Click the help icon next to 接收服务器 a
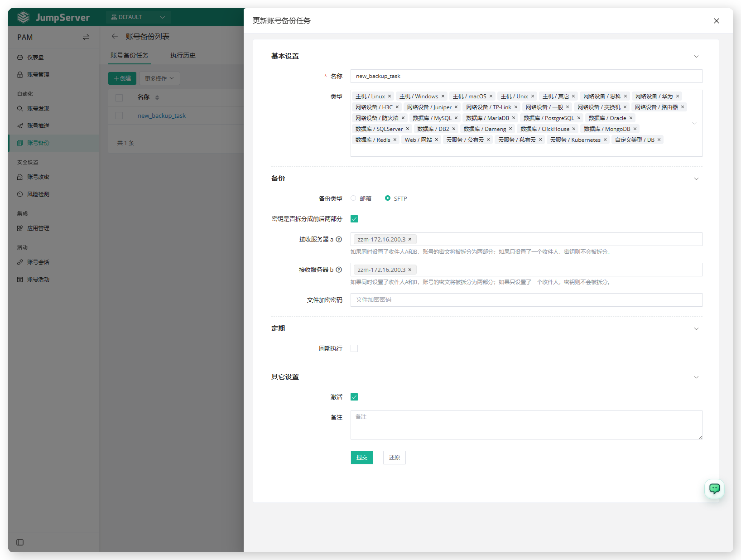741x560 pixels. click(339, 239)
